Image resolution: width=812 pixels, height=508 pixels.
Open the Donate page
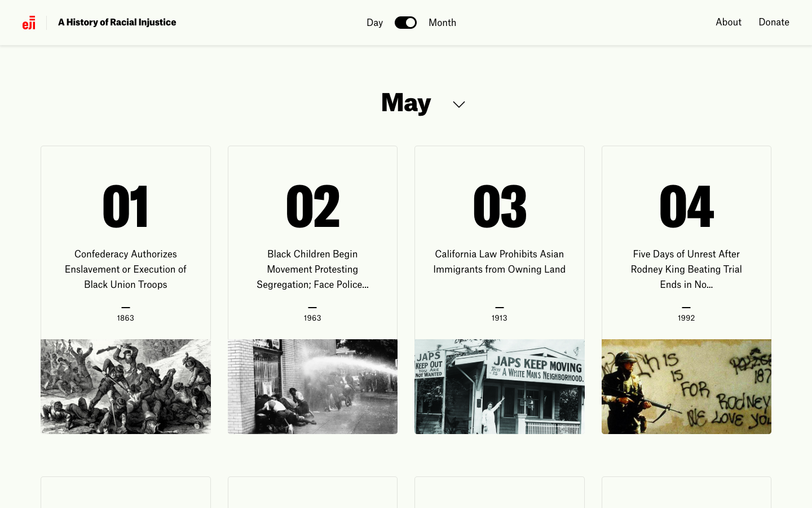coord(774,22)
